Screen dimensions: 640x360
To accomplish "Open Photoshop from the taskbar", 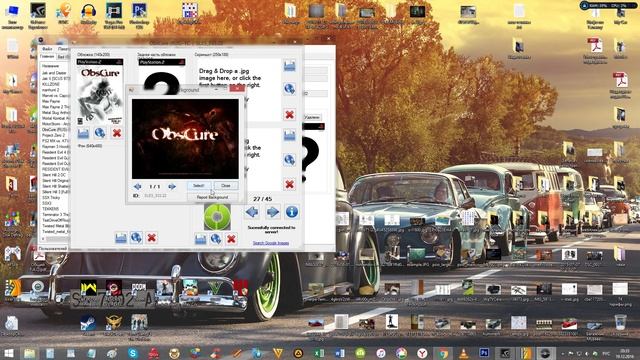I will (x=484, y=353).
